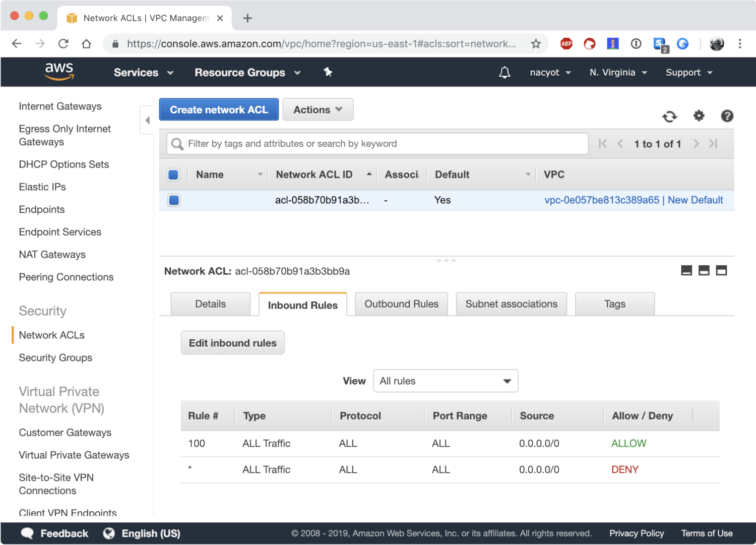Screen dimensions: 756x545
Task: Open the browser profile avatar
Action: click(x=717, y=44)
